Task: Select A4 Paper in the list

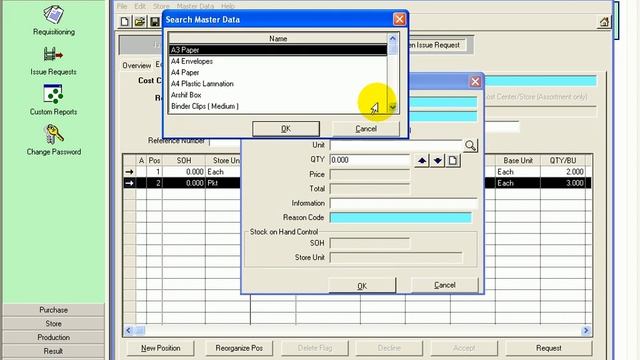Action: click(x=278, y=72)
